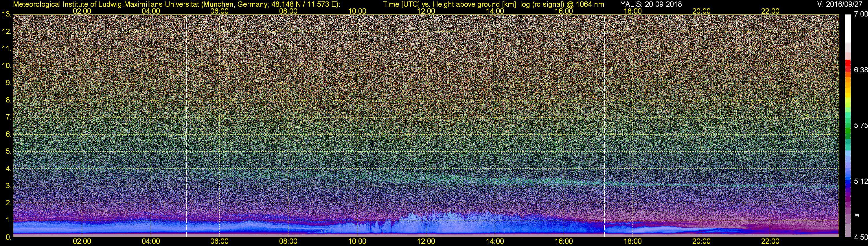Click the '0.' height axis label
Image resolution: width=868 pixels, height=246 pixels.
(x=8, y=237)
